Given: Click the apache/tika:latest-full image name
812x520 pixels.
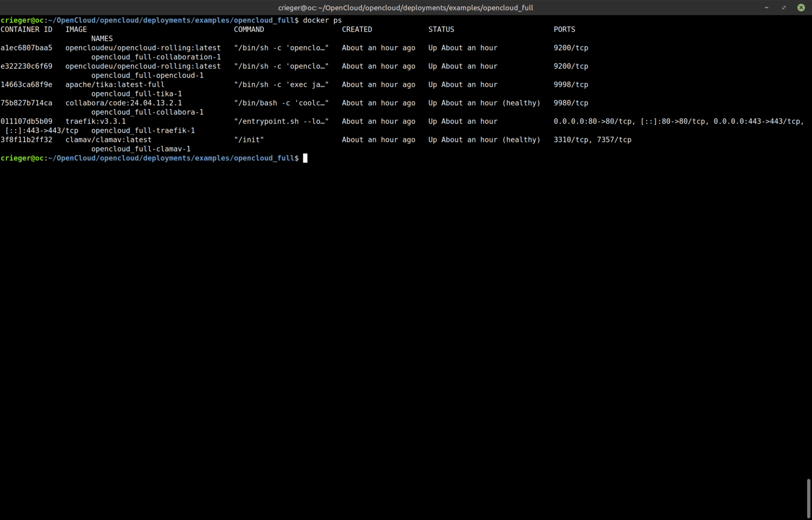Looking at the screenshot, I should pyautogui.click(x=115, y=85).
